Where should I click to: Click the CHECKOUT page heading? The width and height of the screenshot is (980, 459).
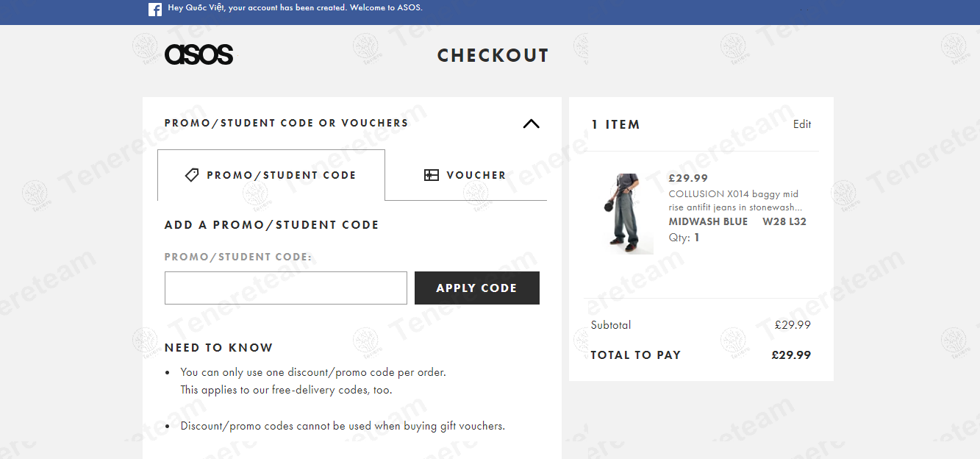(493, 56)
